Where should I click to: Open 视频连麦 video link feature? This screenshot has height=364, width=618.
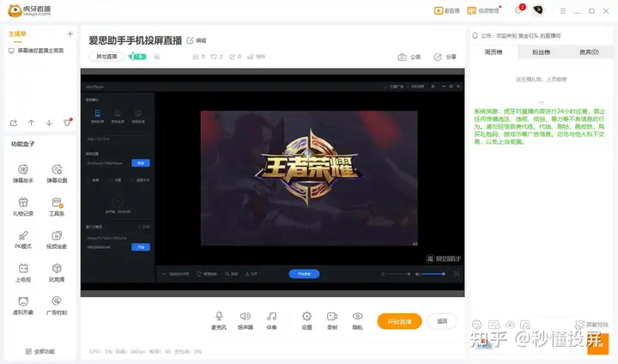click(57, 240)
